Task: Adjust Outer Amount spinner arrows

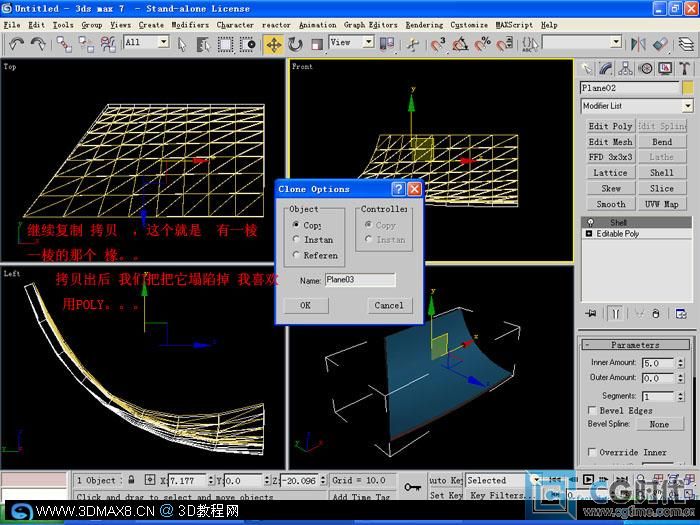Action: [680, 378]
